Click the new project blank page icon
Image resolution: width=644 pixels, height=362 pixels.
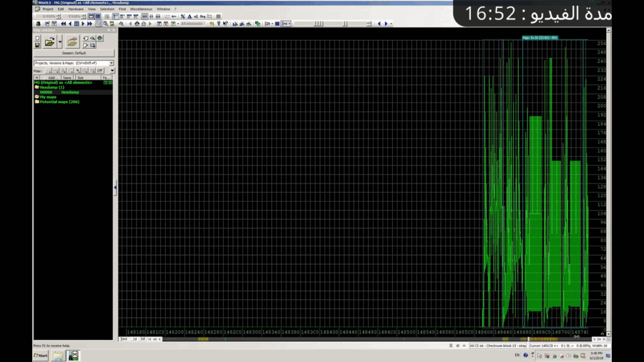[38, 38]
